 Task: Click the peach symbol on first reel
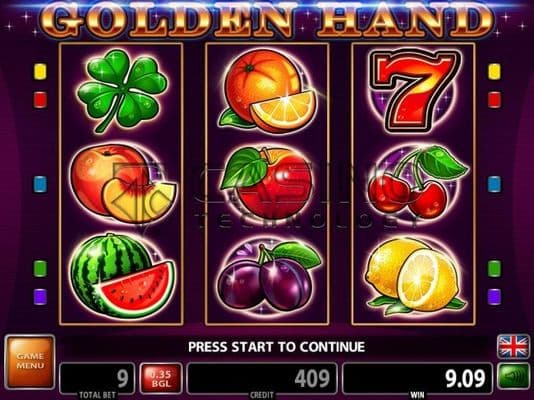click(123, 184)
